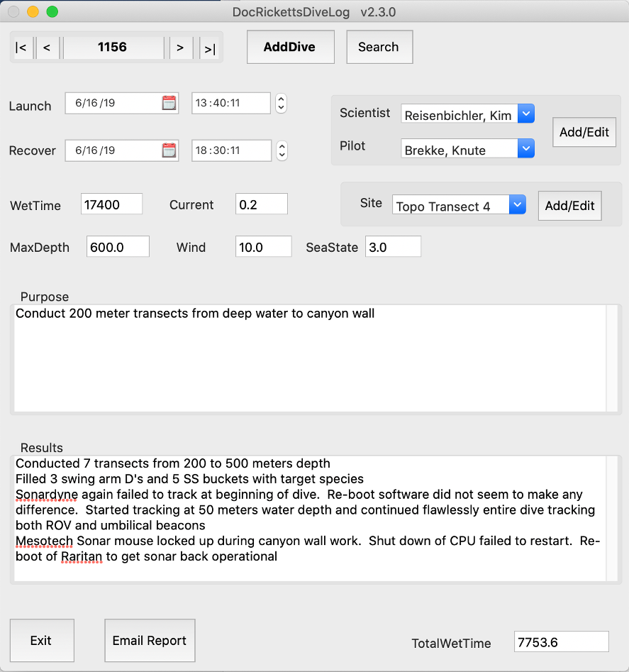The width and height of the screenshot is (629, 672).
Task: Select the MaxDepth input field
Action: click(118, 247)
